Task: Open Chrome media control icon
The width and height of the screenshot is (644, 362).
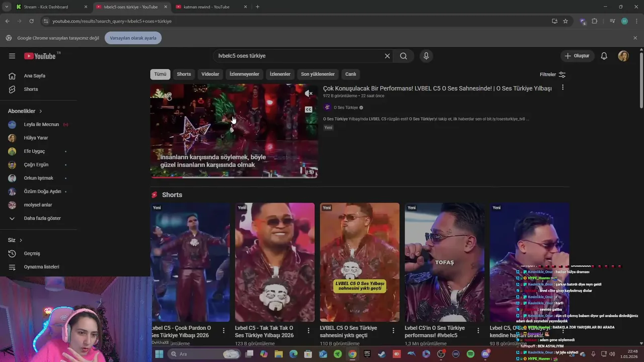Action: tap(612, 21)
